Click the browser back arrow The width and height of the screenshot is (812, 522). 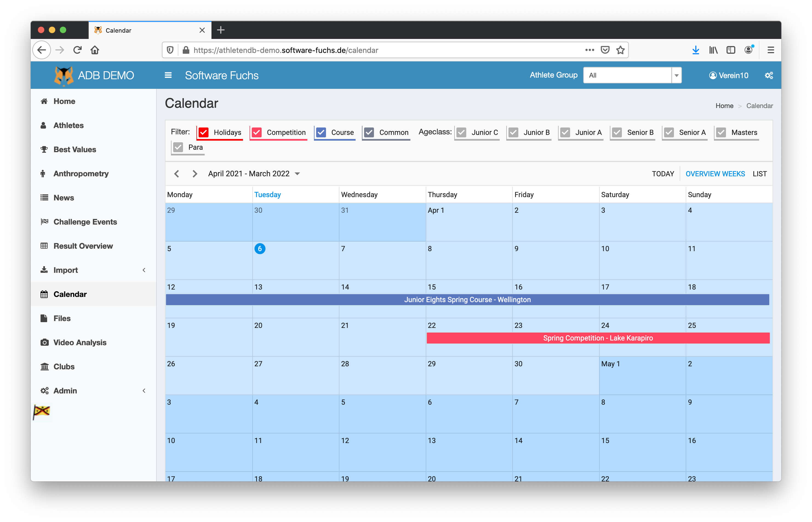click(42, 50)
